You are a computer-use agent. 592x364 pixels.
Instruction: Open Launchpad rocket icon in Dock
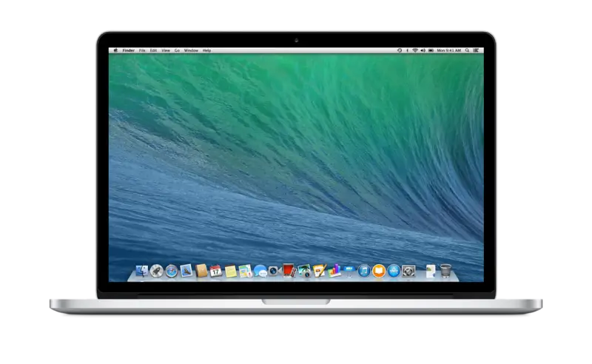[x=157, y=271]
